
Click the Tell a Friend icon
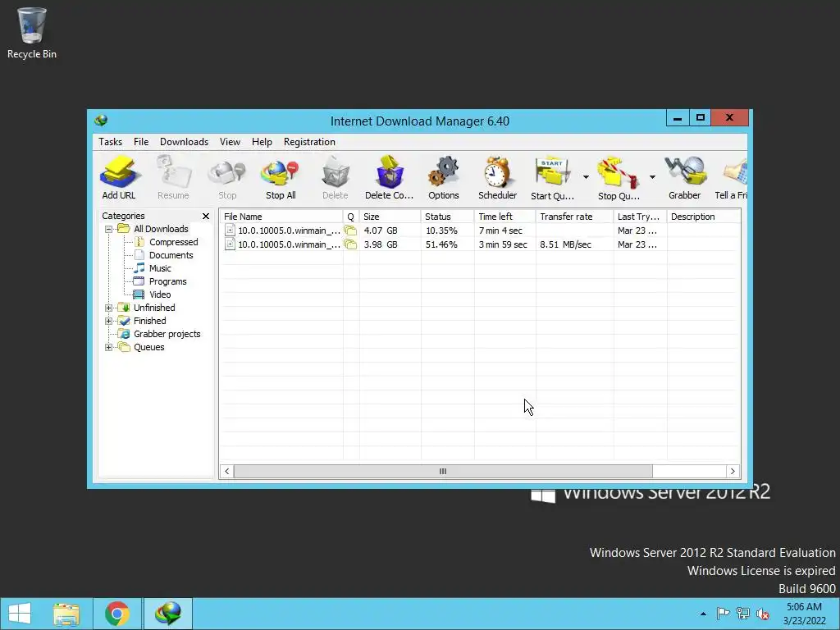[x=732, y=178]
